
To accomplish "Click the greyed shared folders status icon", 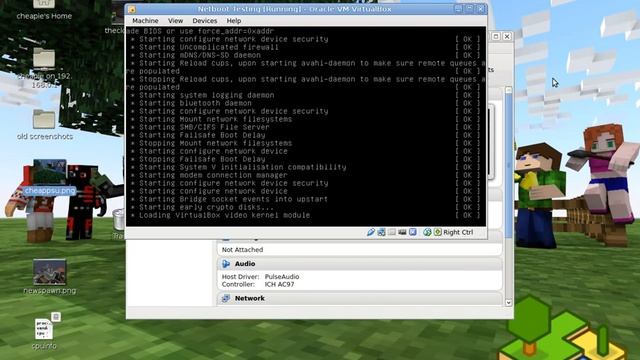I will [392, 232].
